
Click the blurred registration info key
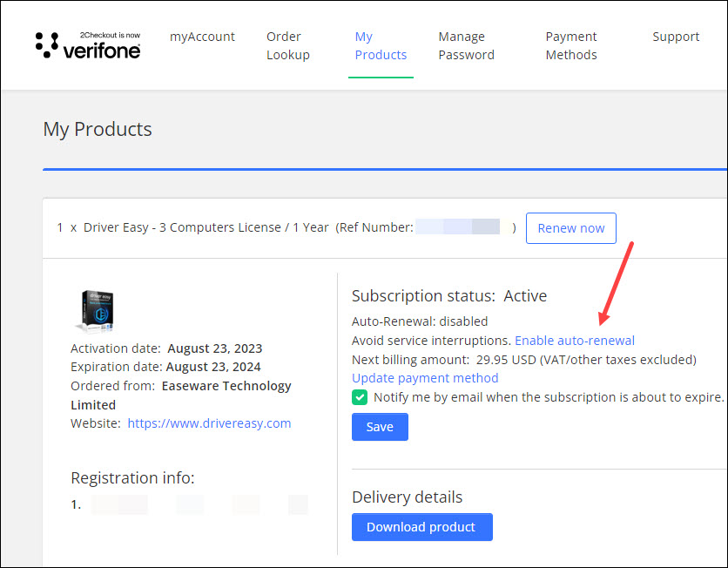click(x=199, y=504)
